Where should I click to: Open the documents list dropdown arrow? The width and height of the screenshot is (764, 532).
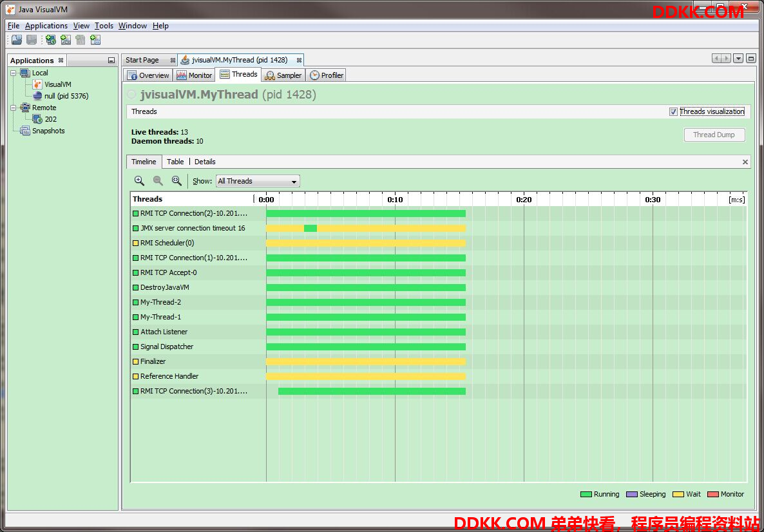tap(739, 59)
